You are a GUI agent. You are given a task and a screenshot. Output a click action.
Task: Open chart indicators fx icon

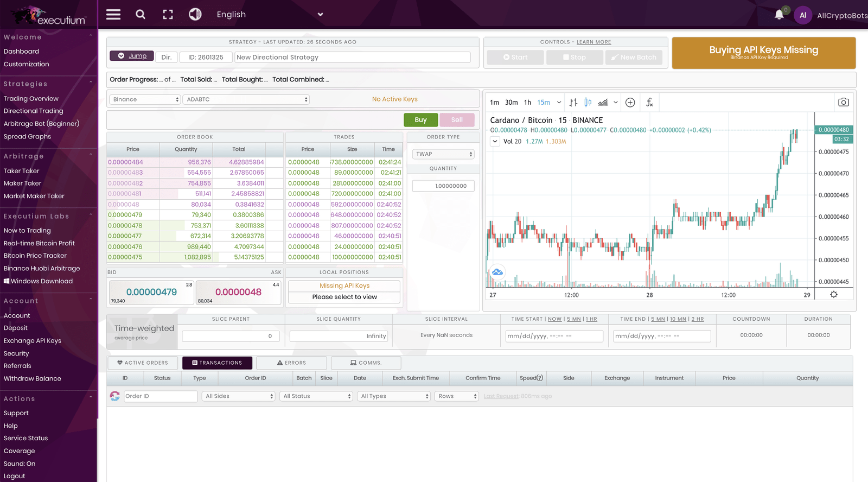[649, 102]
